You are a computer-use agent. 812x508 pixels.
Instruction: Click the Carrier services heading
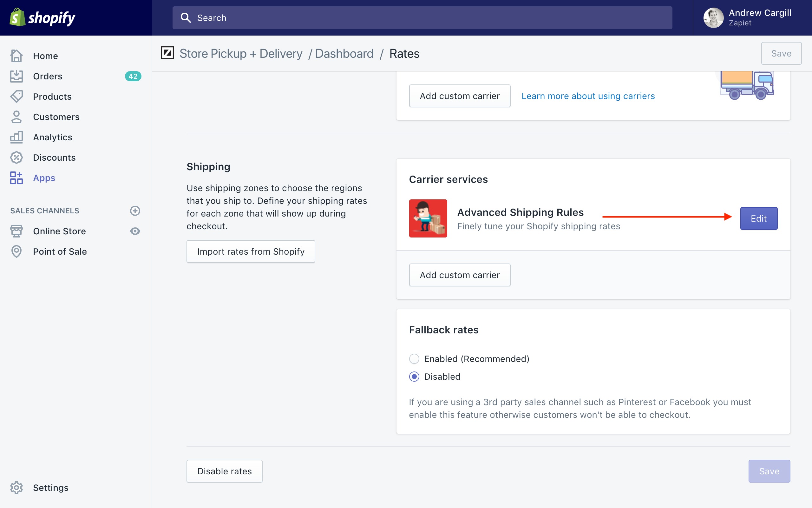448,179
